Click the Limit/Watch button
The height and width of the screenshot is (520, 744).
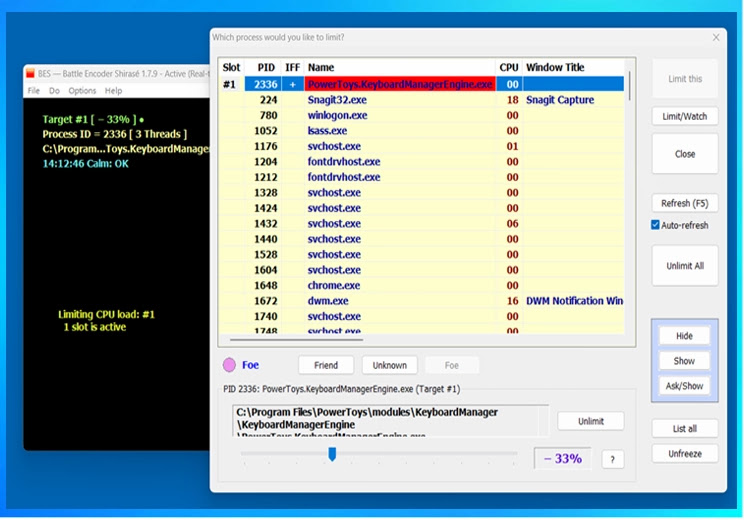click(684, 116)
